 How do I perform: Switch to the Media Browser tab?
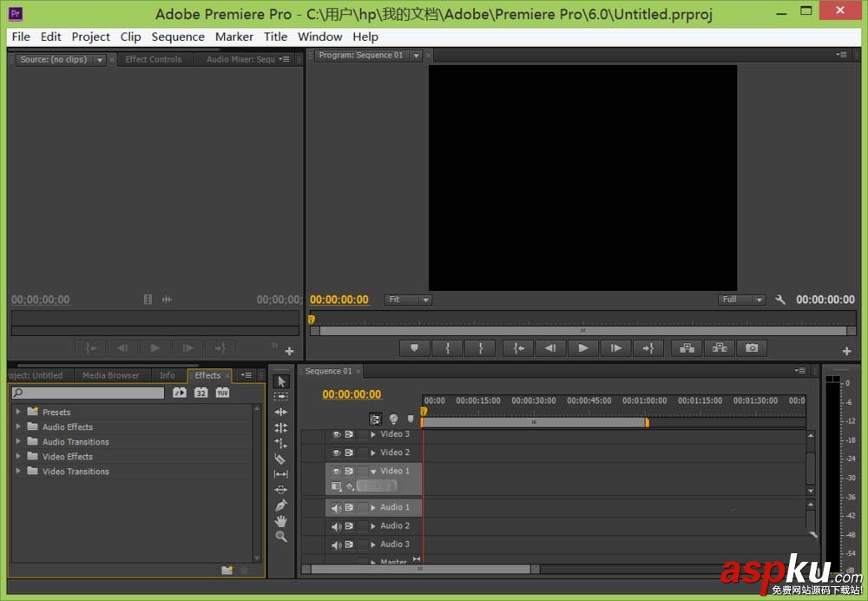pos(111,375)
